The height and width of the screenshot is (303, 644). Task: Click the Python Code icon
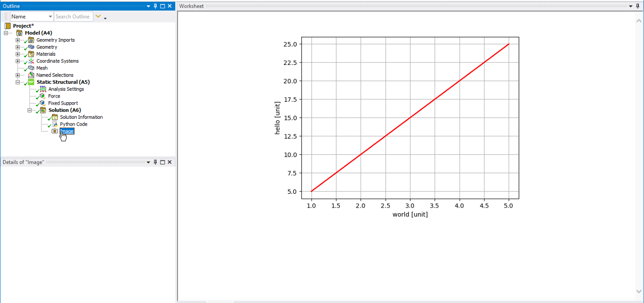pyautogui.click(x=55, y=124)
